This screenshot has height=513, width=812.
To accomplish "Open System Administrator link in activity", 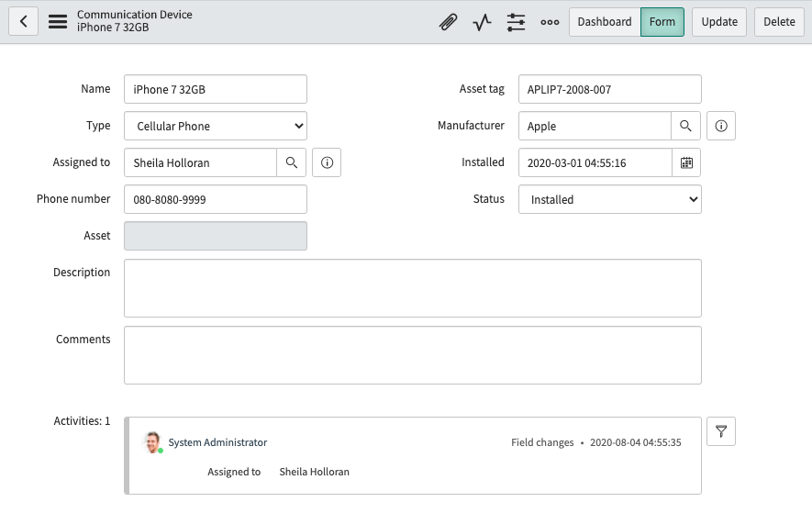I will (217, 442).
